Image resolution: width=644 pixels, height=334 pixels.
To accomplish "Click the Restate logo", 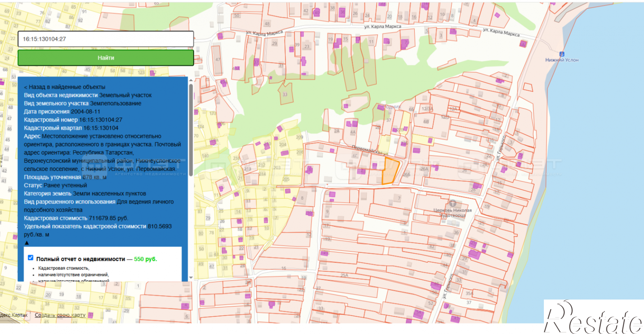I will tap(594, 317).
